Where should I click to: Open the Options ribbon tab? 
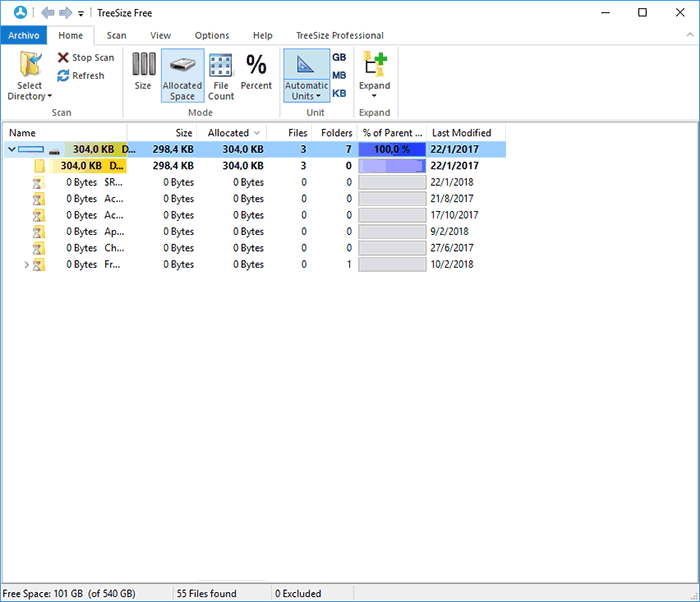[x=212, y=35]
